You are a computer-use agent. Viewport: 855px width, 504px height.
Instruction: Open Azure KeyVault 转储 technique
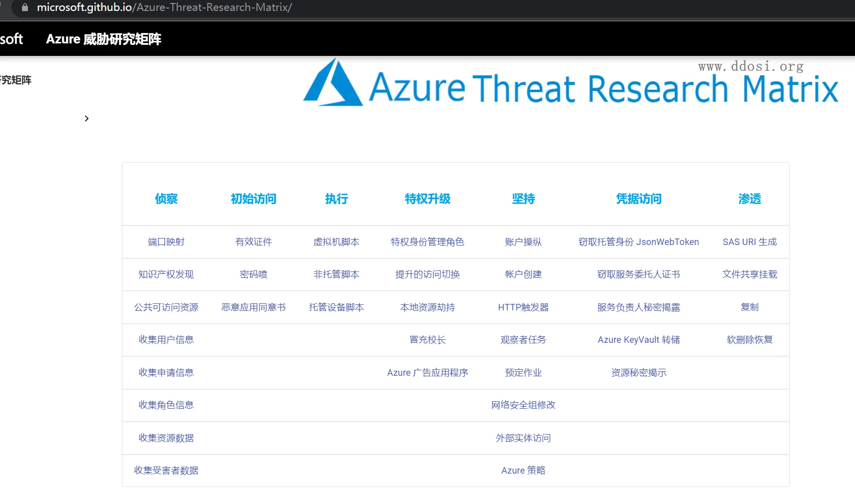point(639,340)
